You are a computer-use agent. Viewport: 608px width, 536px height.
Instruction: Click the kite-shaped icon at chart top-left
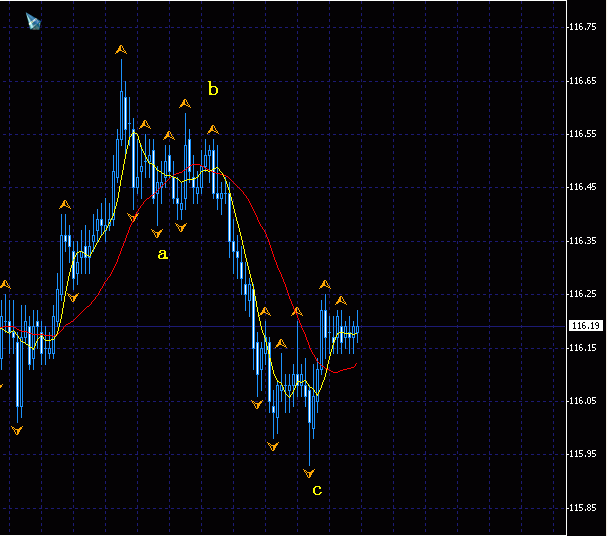[x=33, y=21]
